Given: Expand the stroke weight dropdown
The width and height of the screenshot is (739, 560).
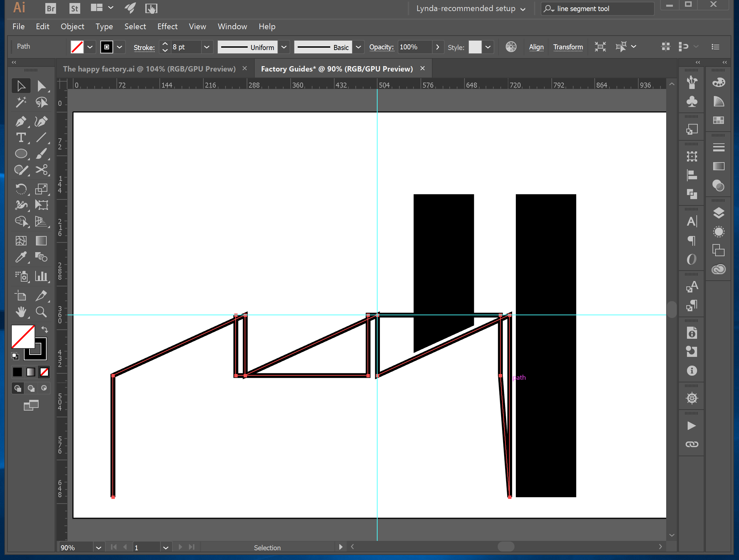Looking at the screenshot, I should (x=207, y=47).
